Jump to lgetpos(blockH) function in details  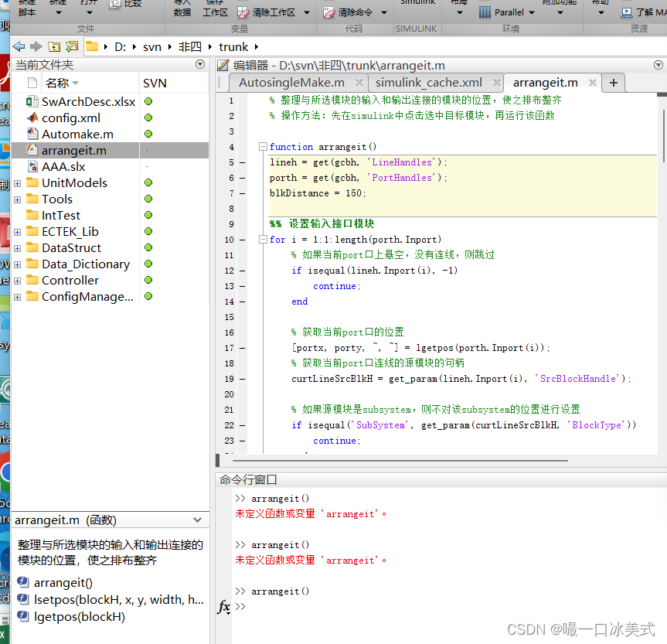click(x=80, y=617)
